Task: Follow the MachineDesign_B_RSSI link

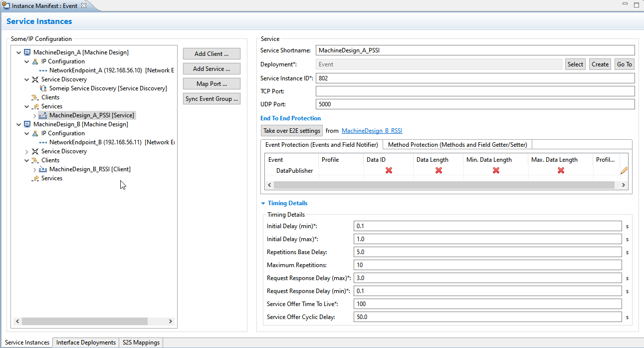Action: (x=372, y=131)
